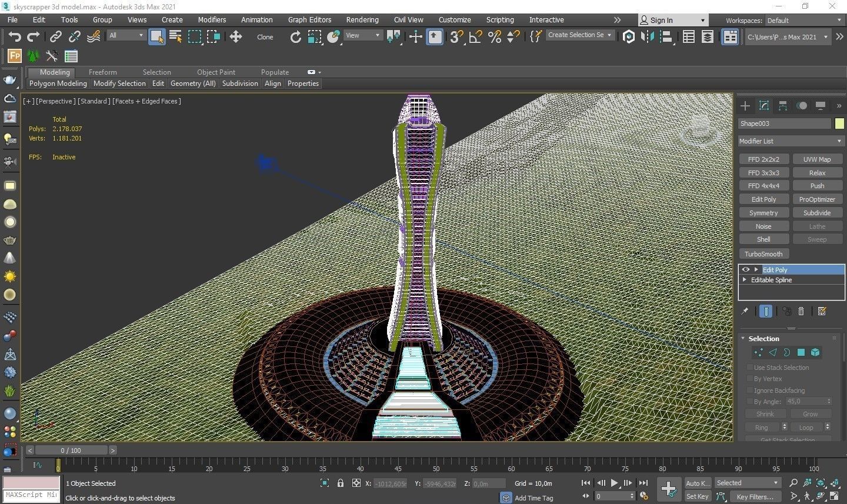Activate the Select and Scale tool
847x504 pixels.
tap(315, 37)
